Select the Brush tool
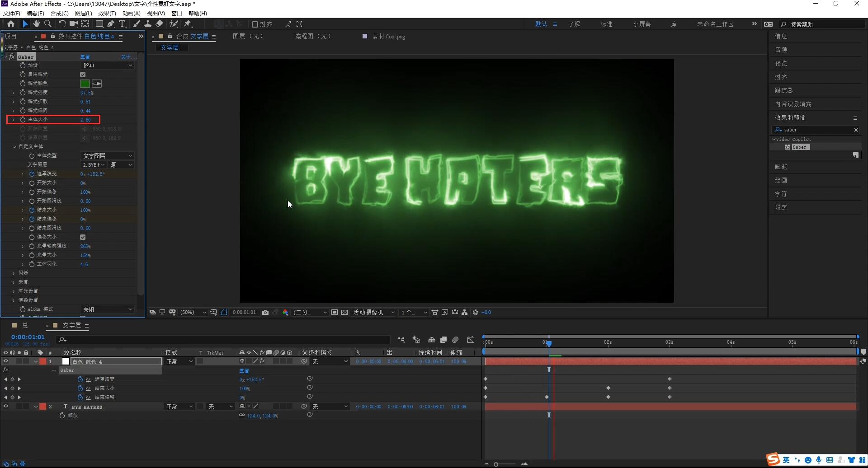 (136, 24)
